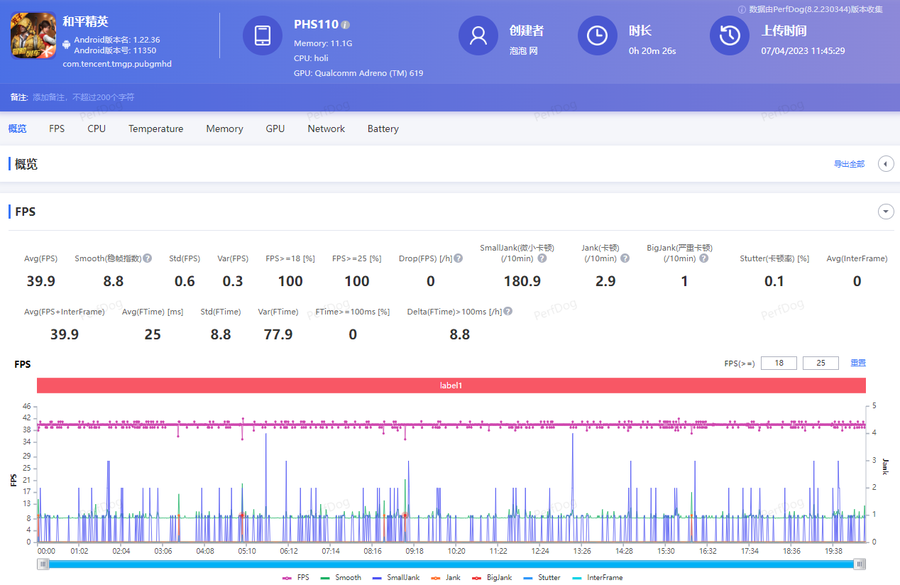Click help icon next to Drop(FPS)
Screen dimensions: 900x585
pyautogui.click(x=458, y=259)
